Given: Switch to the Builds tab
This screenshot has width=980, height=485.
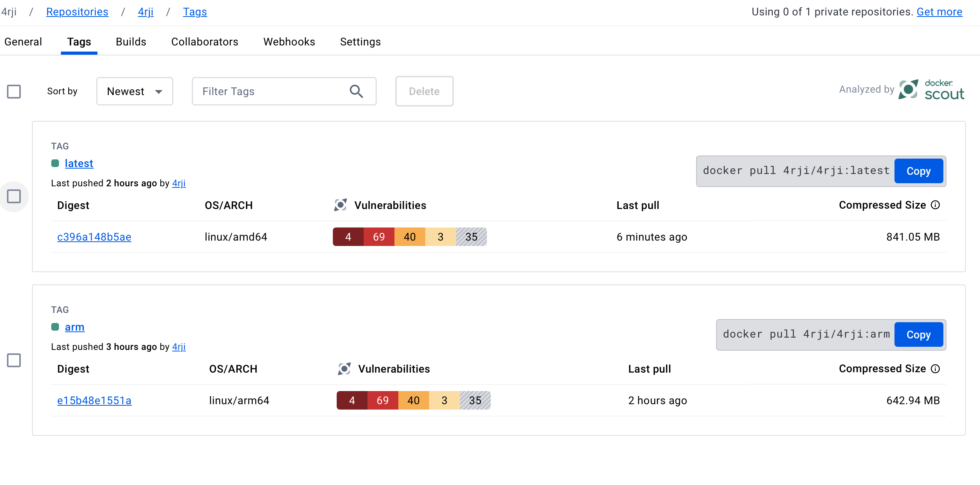Looking at the screenshot, I should (131, 42).
